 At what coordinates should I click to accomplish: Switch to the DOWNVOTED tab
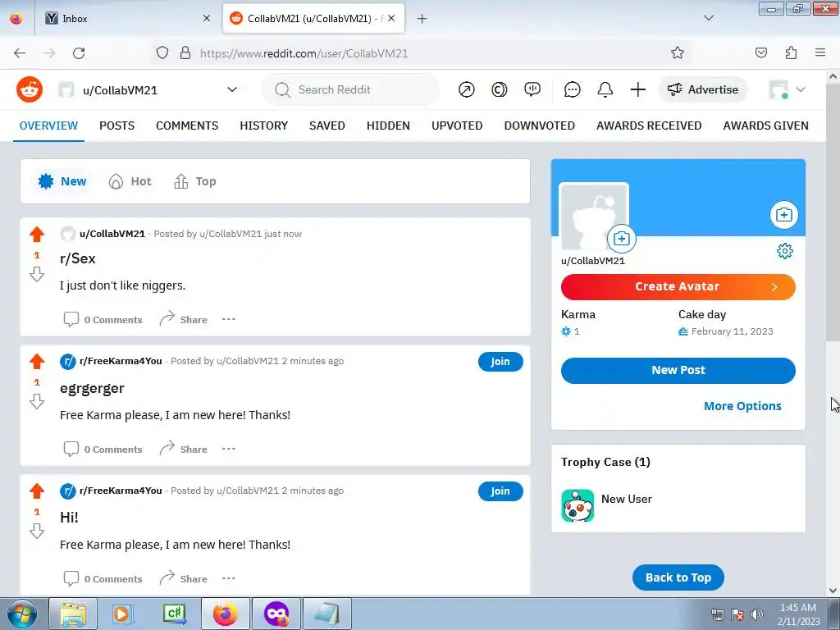point(540,126)
